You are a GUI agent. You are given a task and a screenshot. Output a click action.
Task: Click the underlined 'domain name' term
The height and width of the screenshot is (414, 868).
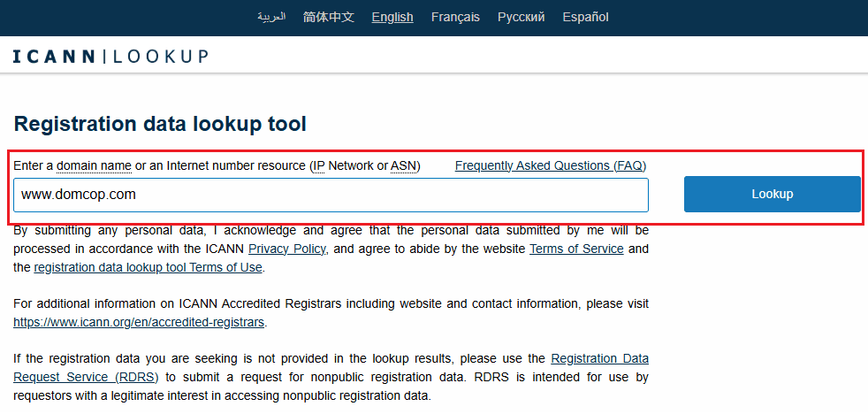(x=94, y=165)
